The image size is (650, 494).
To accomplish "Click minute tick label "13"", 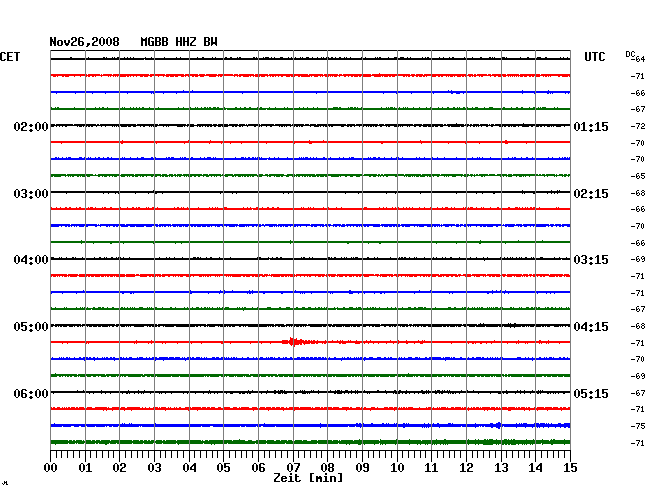I will click(501, 467).
